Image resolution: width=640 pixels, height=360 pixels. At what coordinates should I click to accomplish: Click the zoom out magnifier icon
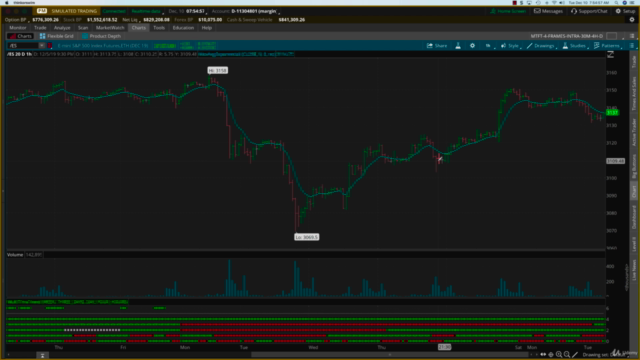click(x=567, y=355)
